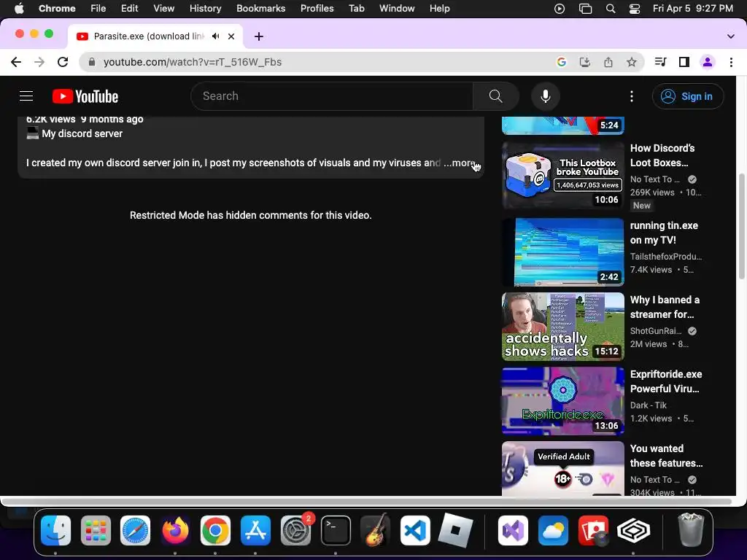Open Expriftoride.exe video thumbnail
The image size is (747, 560).
click(562, 401)
